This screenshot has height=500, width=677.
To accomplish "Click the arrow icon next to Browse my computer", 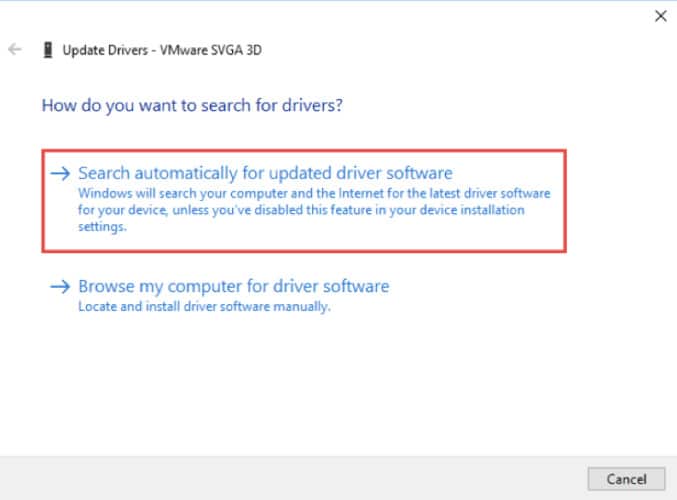I will tap(60, 287).
